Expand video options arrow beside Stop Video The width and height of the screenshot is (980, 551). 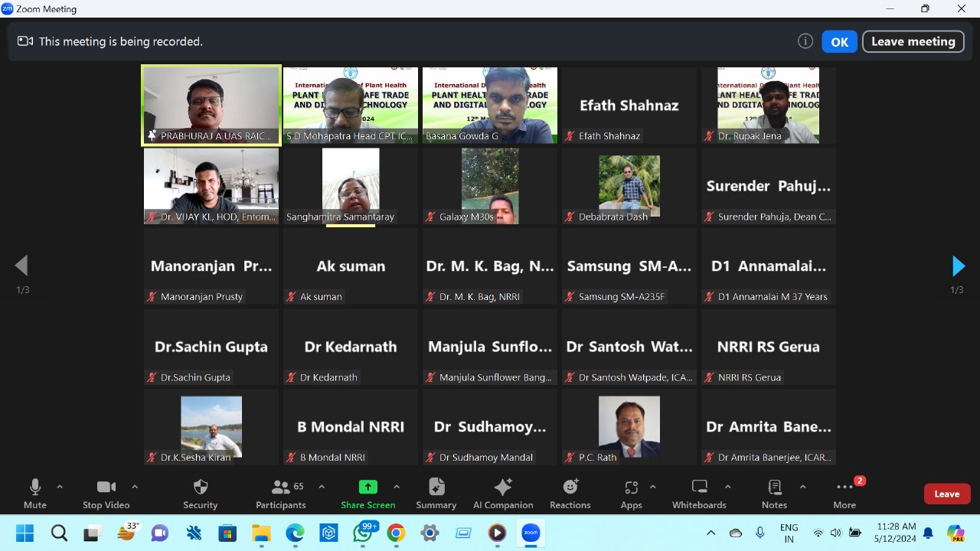(x=135, y=487)
